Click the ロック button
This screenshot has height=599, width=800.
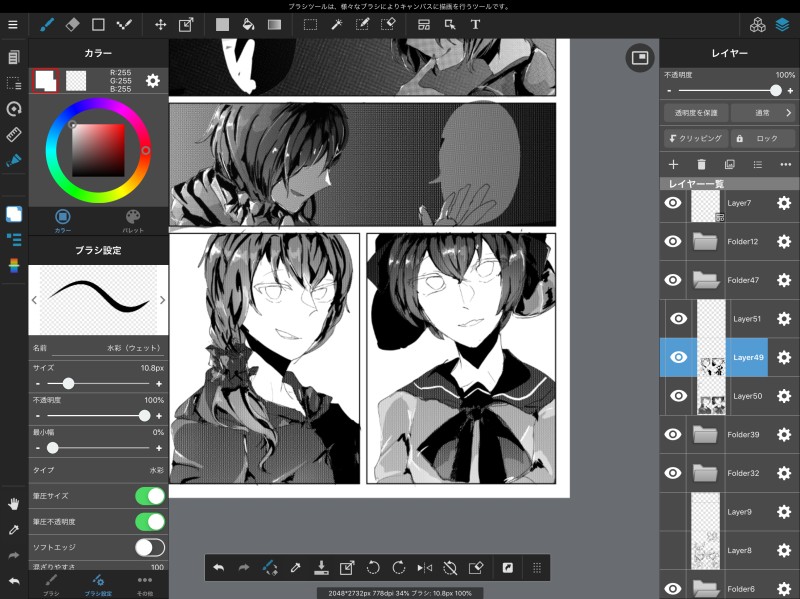click(x=762, y=138)
